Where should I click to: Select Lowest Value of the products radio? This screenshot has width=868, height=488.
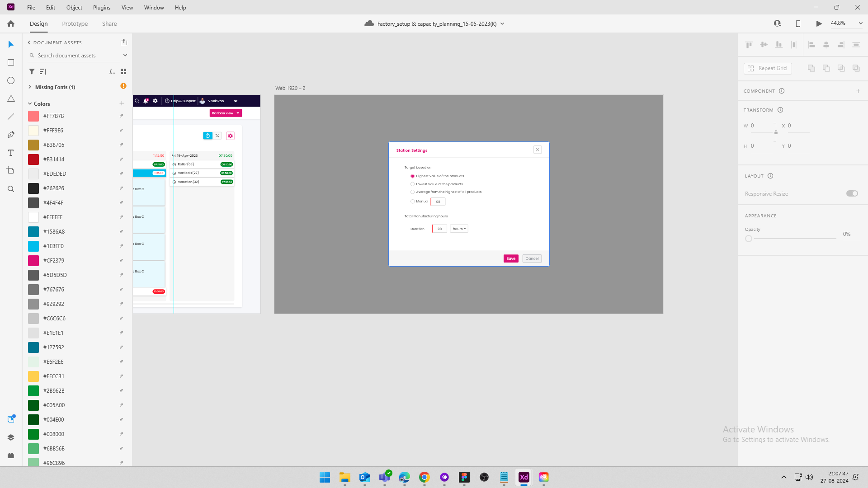coord(412,184)
